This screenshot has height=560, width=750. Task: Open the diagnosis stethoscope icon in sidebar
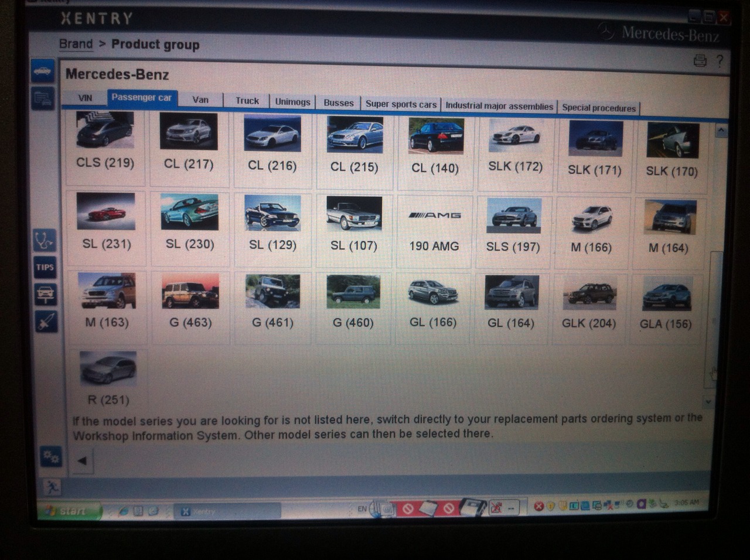click(x=45, y=240)
